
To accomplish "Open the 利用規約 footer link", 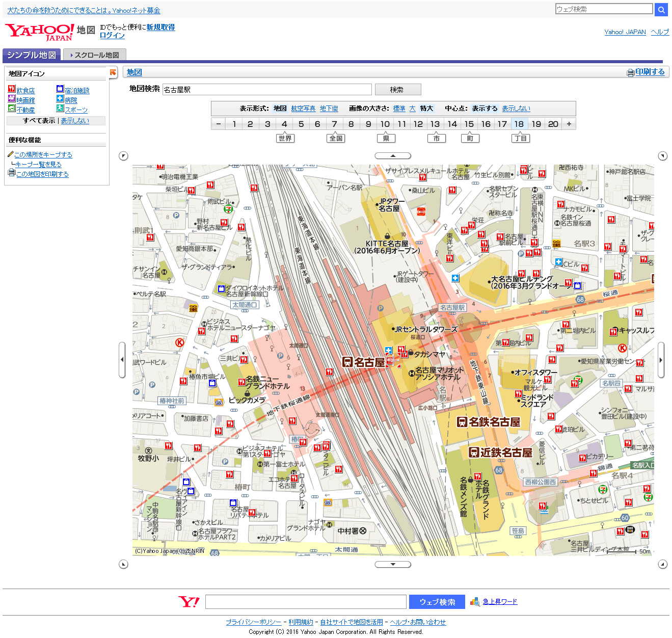I will click(301, 622).
